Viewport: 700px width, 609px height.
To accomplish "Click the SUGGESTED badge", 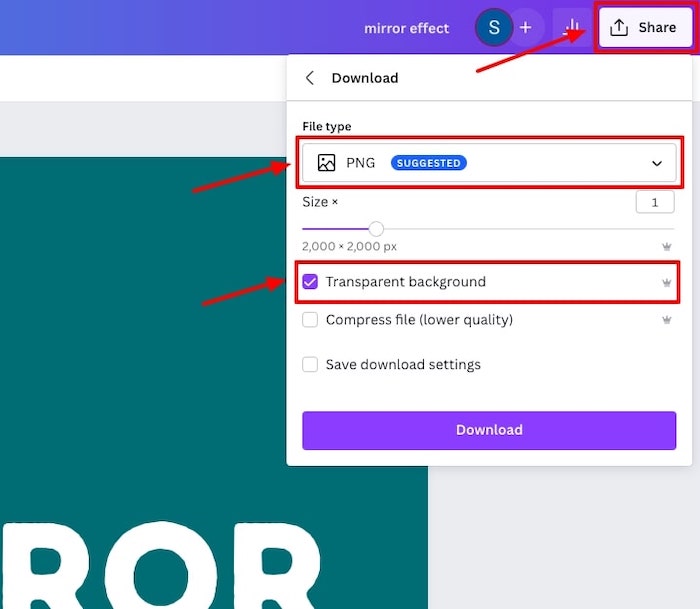I will pyautogui.click(x=429, y=163).
